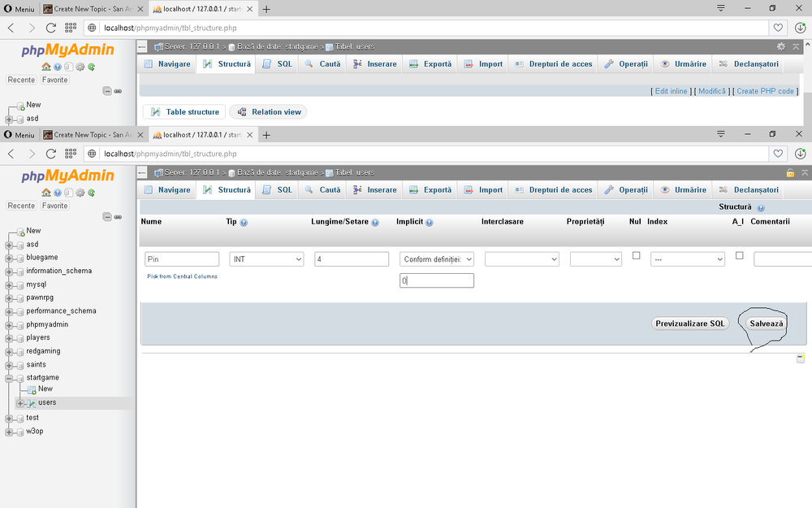Open Speed Dial grid in lower browser window

tap(71, 154)
